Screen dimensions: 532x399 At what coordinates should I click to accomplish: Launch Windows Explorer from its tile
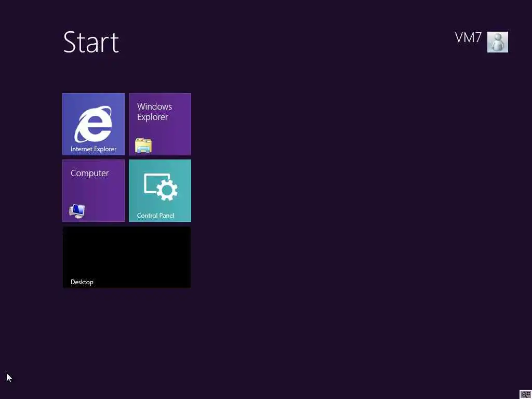click(160, 124)
